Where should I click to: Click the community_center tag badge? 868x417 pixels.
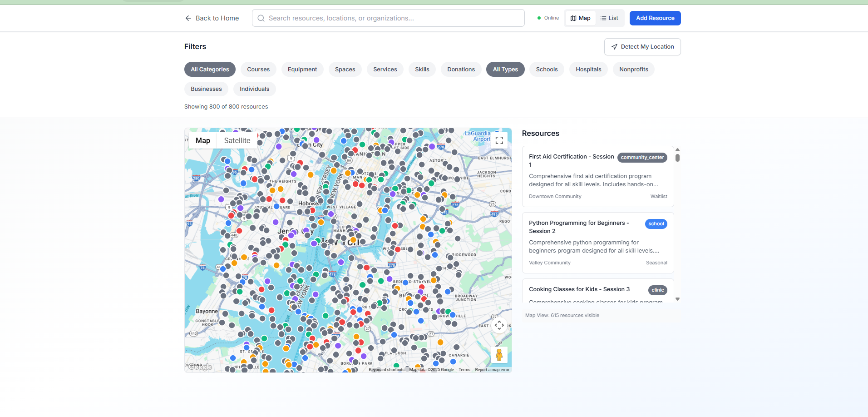point(642,158)
